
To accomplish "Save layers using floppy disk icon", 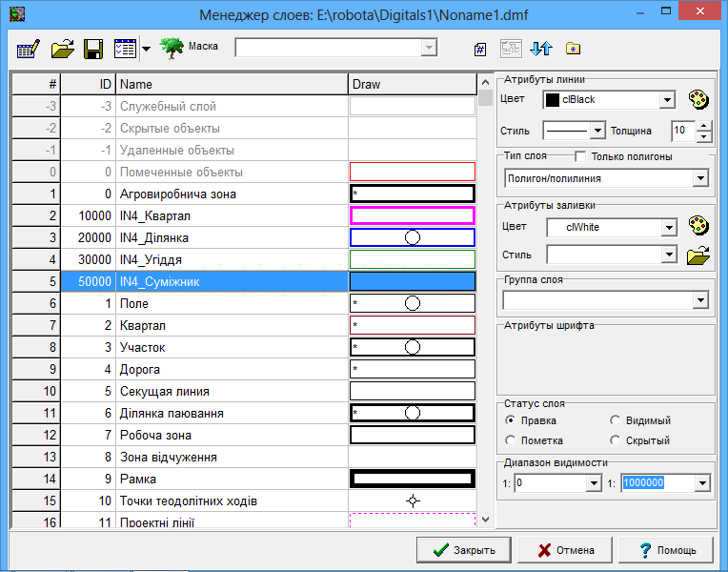I will 93,49.
